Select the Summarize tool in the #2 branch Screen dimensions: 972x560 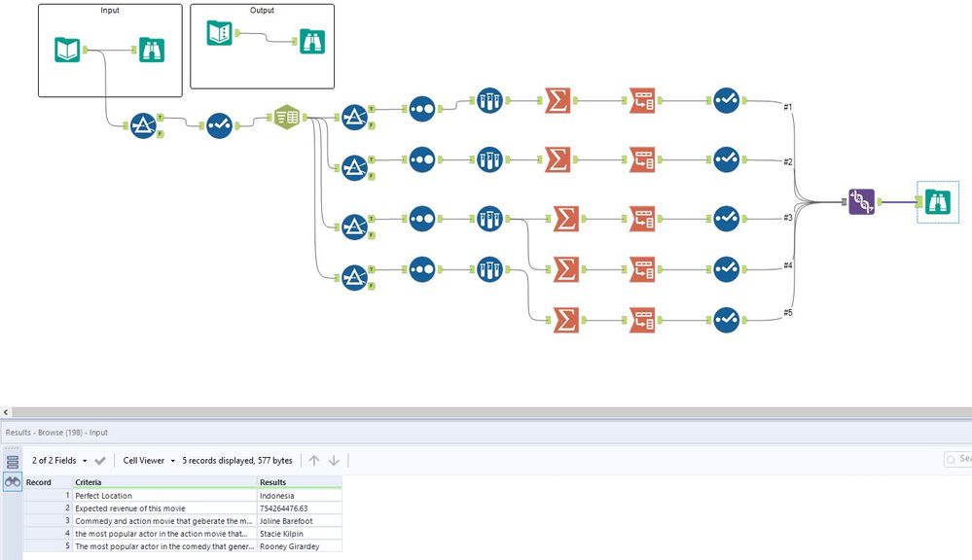558,159
